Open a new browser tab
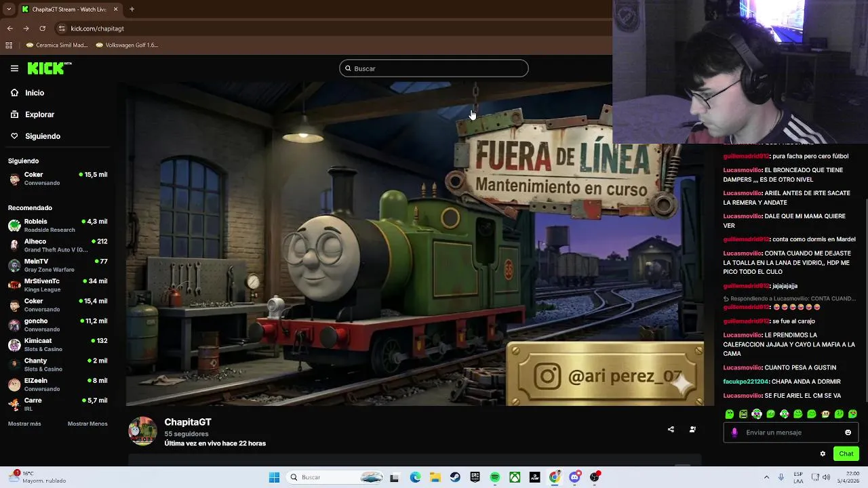The image size is (868, 488). 132,9
